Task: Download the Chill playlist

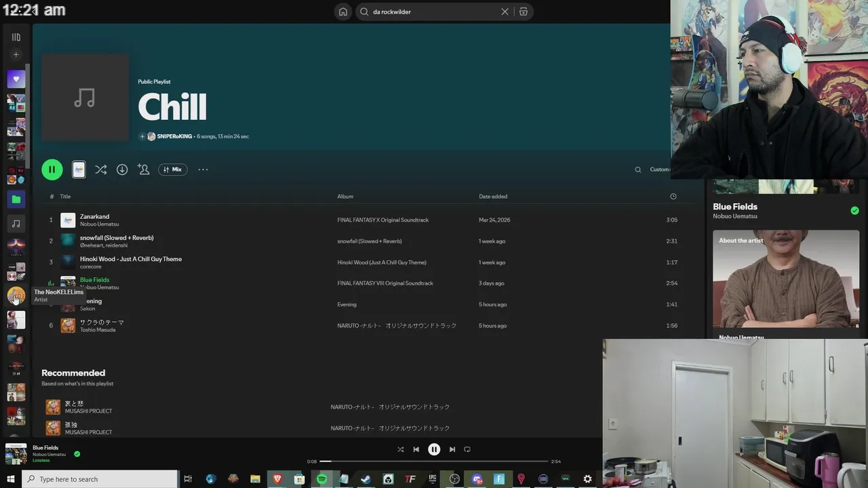Action: point(122,169)
